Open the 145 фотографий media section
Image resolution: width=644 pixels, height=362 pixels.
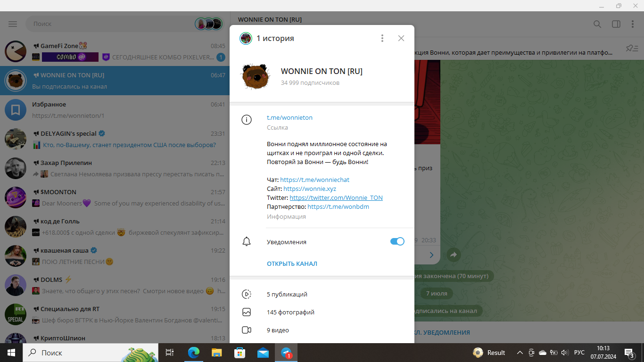[x=322, y=312]
